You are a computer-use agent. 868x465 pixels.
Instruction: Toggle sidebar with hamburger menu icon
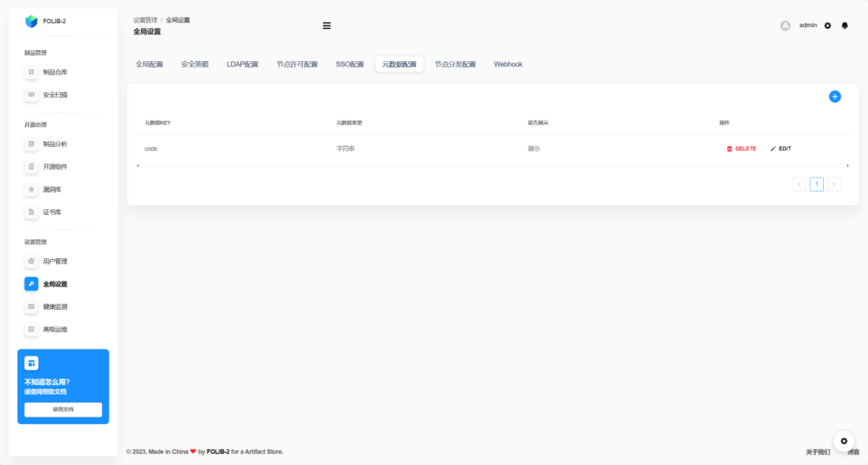click(x=326, y=26)
